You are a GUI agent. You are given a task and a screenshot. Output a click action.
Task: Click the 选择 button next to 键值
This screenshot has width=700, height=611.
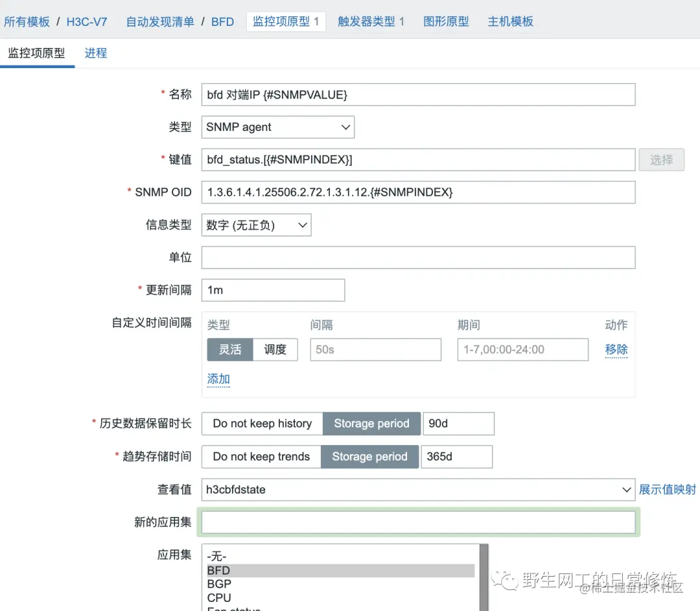coord(661,160)
